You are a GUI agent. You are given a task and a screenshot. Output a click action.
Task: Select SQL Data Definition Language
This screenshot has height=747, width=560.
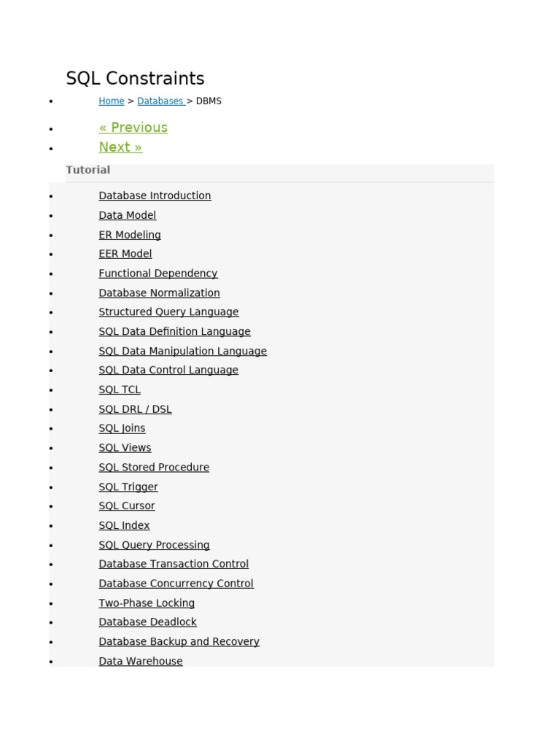click(174, 331)
